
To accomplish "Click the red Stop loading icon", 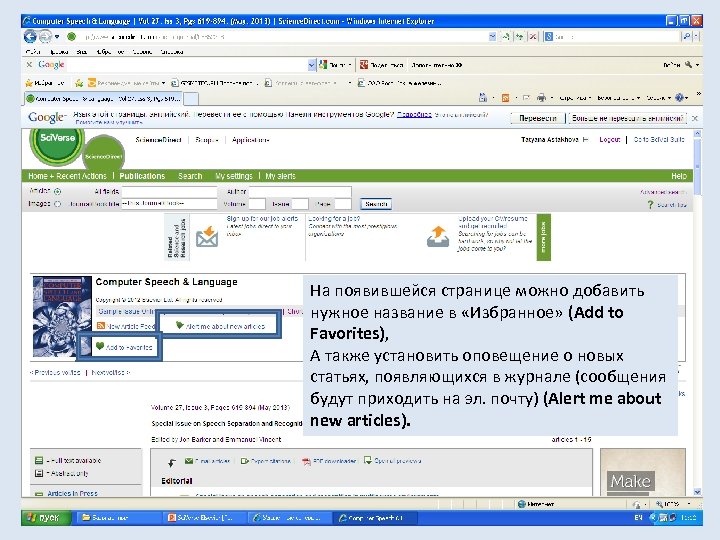I will [533, 36].
